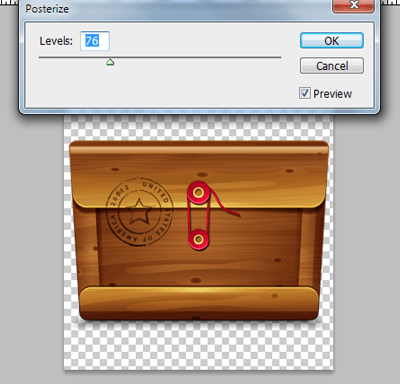Screen dimensions: 400x384
Task: Toggle the Preview checkbox
Action: click(x=305, y=93)
